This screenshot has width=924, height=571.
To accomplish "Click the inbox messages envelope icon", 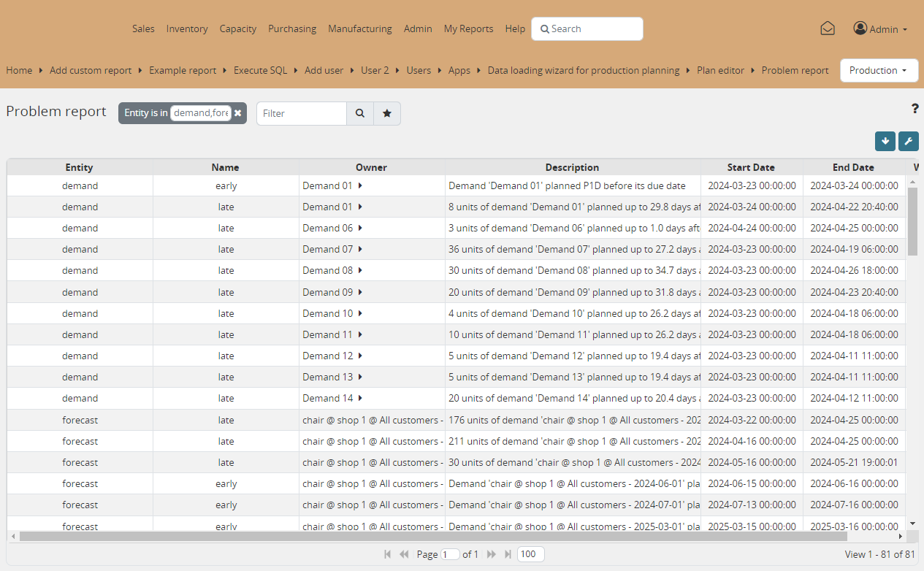I will (x=827, y=28).
